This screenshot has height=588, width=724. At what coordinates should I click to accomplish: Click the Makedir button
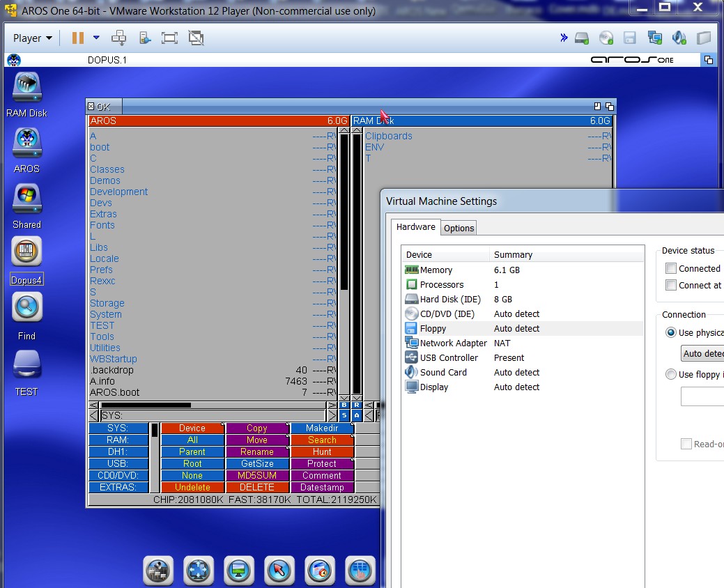coord(321,428)
